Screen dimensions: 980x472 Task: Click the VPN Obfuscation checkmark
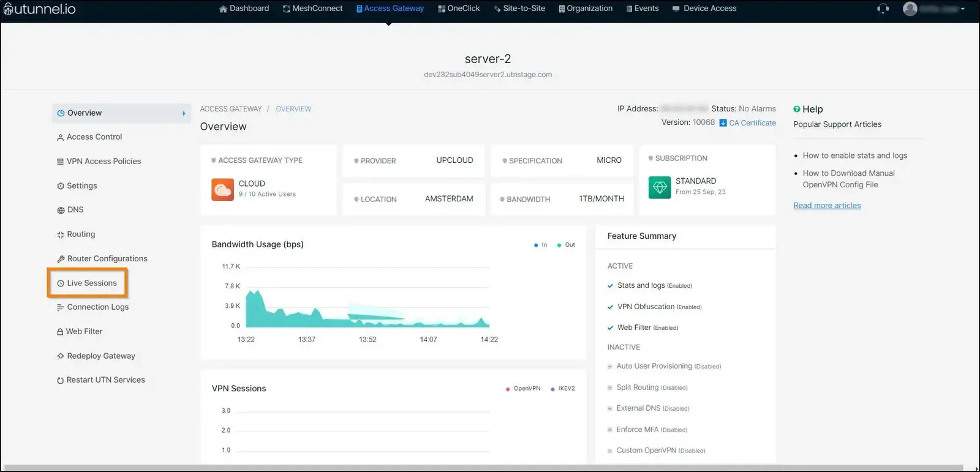point(610,307)
